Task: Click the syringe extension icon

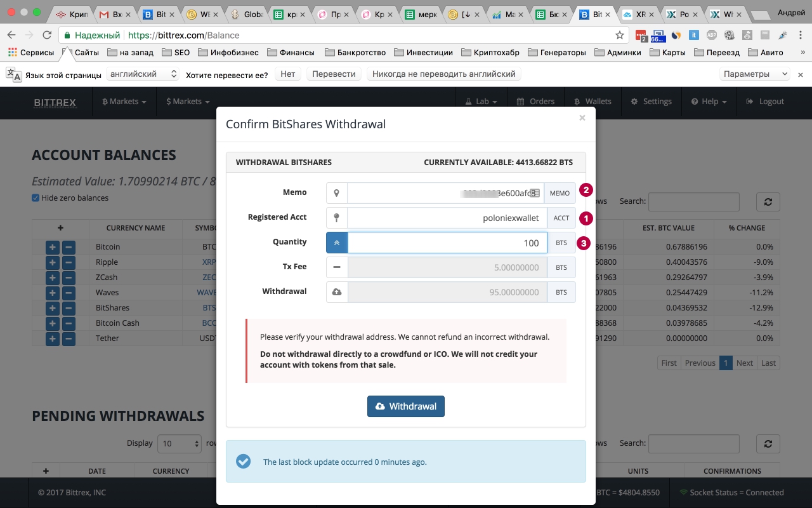Action: coord(783,35)
